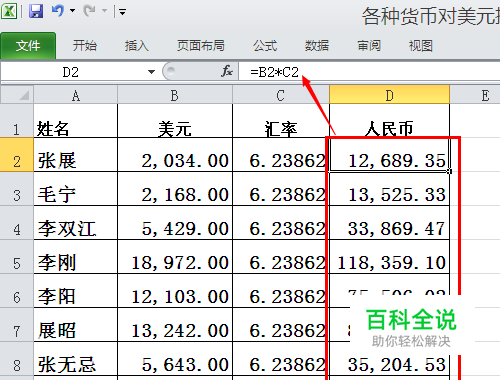Save the workbook with the floppy disk icon
The height and width of the screenshot is (380, 500).
pos(36,11)
